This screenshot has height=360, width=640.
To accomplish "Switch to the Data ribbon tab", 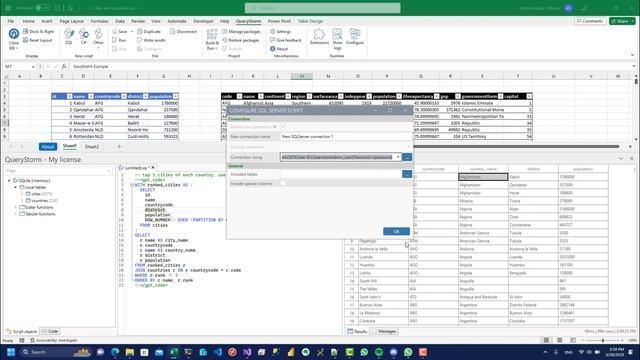I will [120, 21].
